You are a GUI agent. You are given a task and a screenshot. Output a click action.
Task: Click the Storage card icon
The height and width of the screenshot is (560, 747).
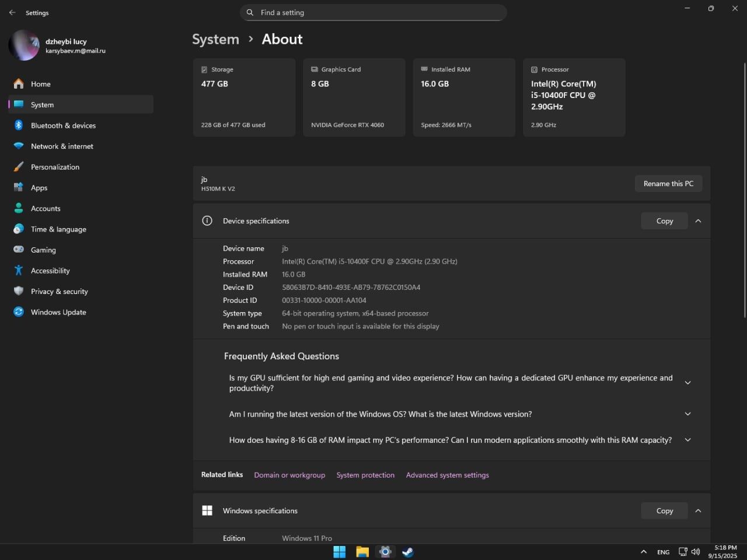coord(204,69)
